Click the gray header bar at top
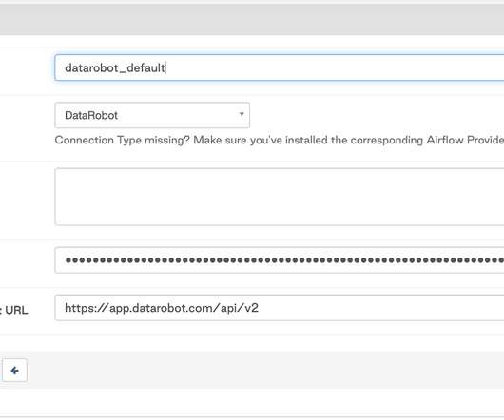This screenshot has width=504, height=420. pyautogui.click(x=252, y=19)
